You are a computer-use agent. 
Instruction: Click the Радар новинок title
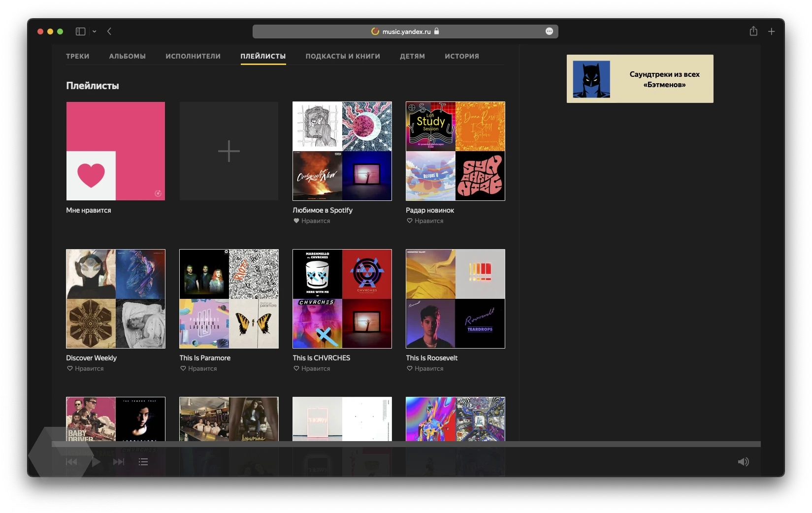coord(430,210)
